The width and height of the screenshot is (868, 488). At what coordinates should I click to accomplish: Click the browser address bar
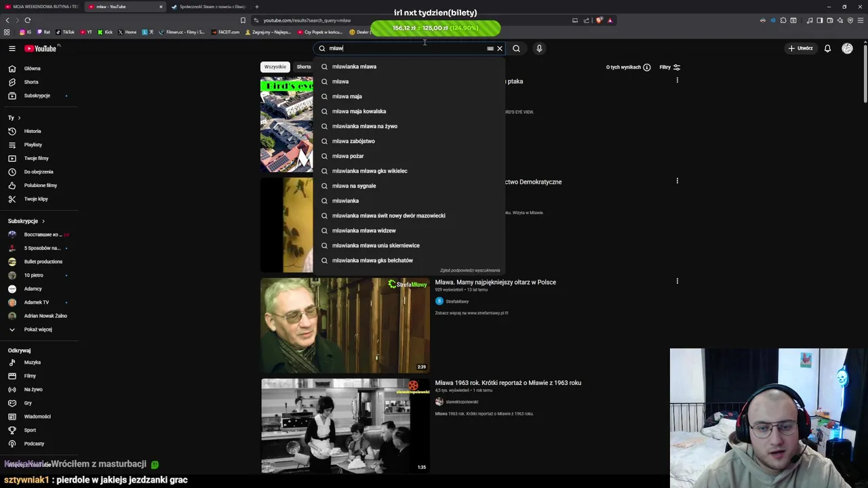pos(414,20)
